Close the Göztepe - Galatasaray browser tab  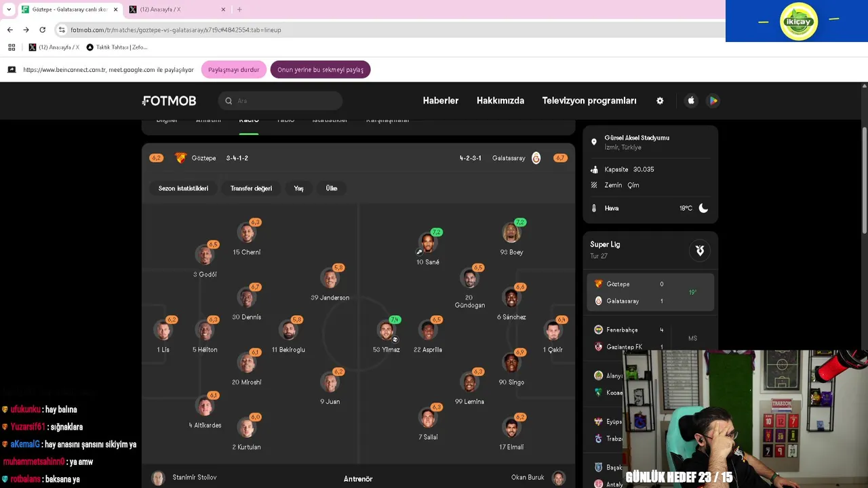click(x=115, y=9)
